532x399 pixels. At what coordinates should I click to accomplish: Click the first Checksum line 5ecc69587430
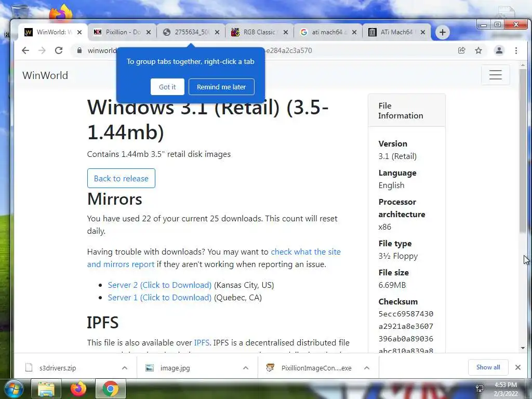pos(406,314)
